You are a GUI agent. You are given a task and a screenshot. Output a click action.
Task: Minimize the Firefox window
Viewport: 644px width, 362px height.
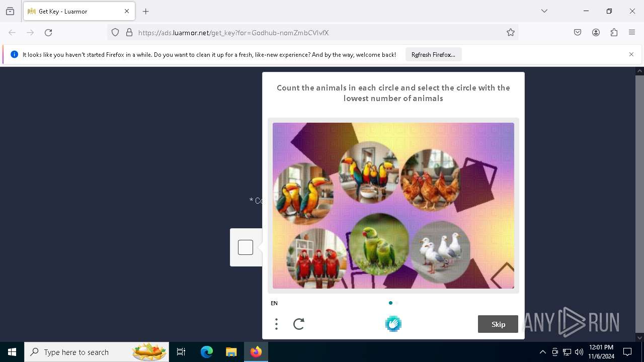(x=586, y=11)
